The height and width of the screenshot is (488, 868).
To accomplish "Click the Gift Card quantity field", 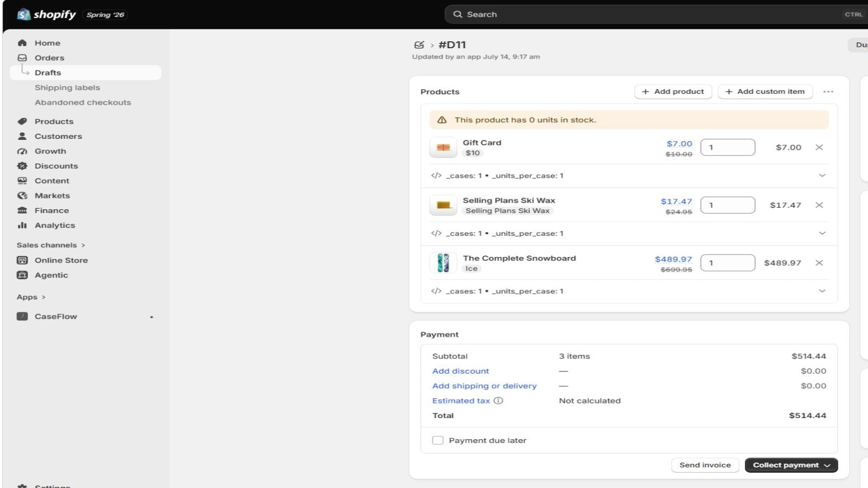I will click(x=727, y=147).
